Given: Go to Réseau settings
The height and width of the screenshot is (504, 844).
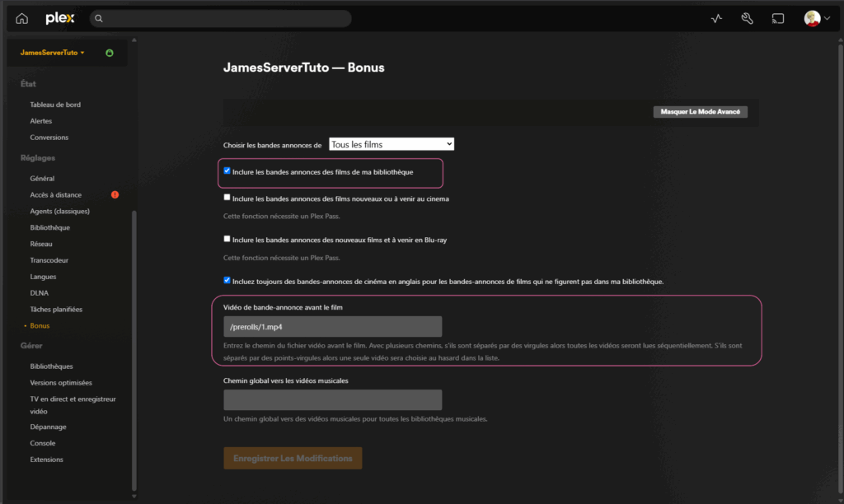Looking at the screenshot, I should coord(41,244).
